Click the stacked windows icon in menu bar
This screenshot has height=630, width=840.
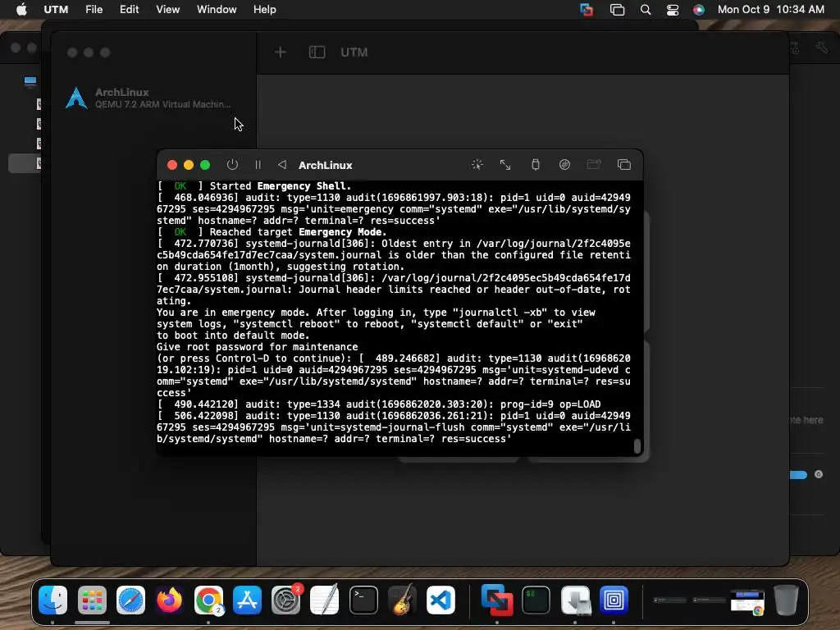[617, 10]
